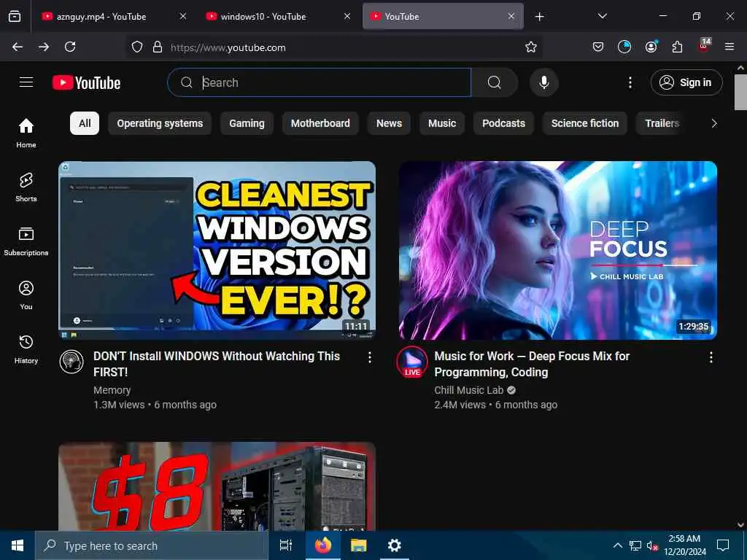Open Task View on the taskbar
The height and width of the screenshot is (560, 747).
pyautogui.click(x=285, y=545)
